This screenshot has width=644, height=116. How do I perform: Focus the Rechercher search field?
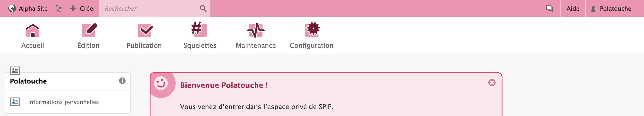(150, 9)
